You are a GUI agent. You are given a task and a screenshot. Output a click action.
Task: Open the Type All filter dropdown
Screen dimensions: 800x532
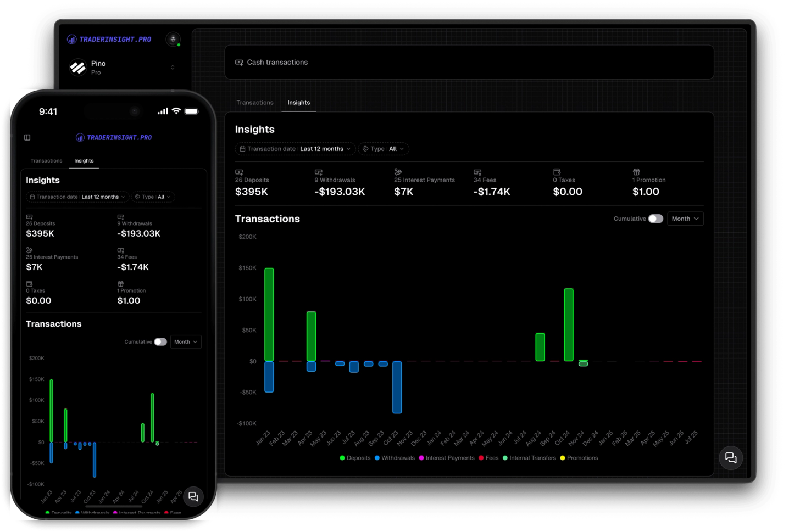click(x=384, y=149)
